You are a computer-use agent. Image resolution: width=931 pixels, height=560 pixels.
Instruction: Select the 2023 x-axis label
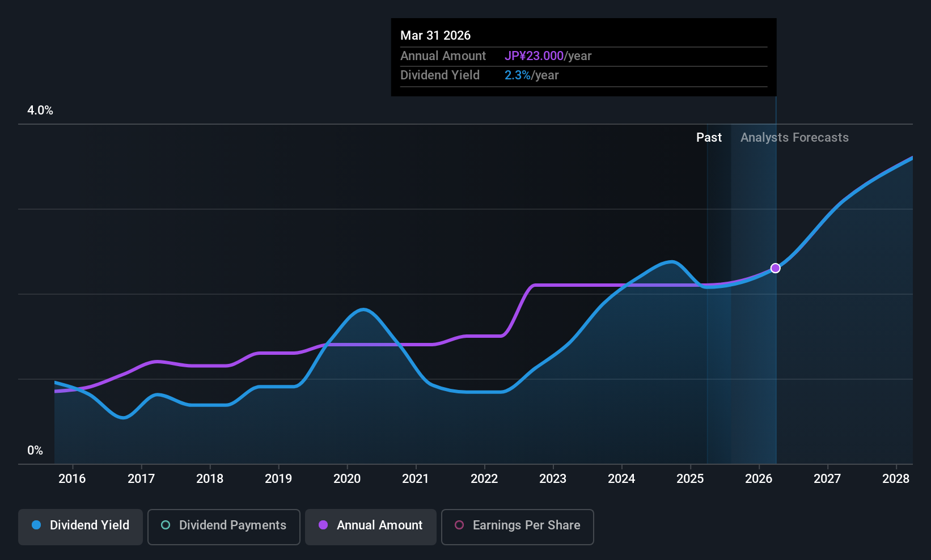[x=553, y=479]
